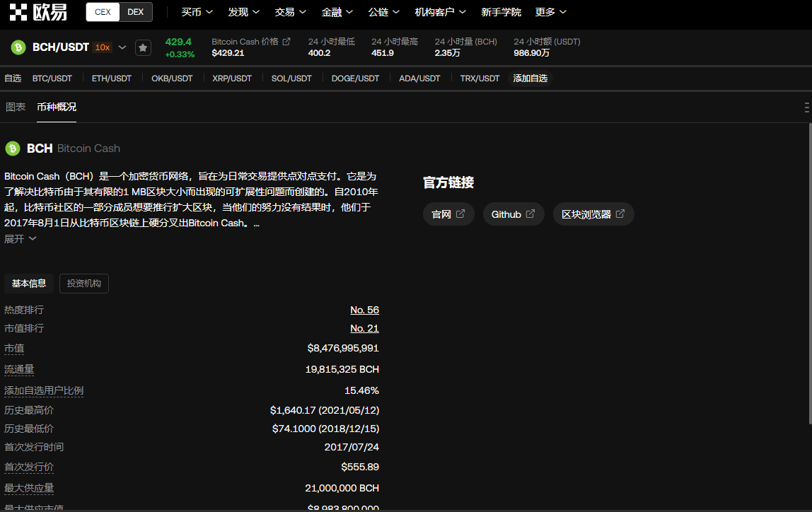812x512 pixels.
Task: Click the green BCH coin icon beside BCH/USDT
Action: point(18,47)
